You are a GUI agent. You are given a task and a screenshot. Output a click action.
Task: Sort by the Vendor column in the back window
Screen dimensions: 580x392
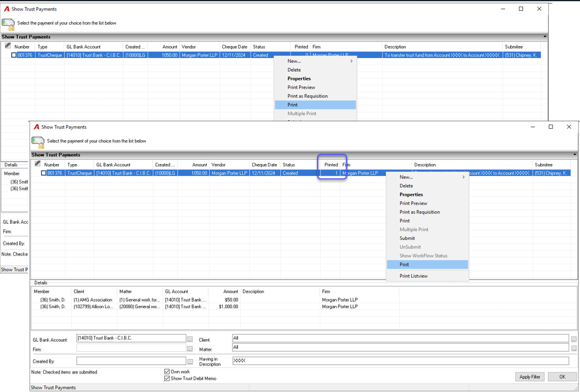[x=200, y=47]
